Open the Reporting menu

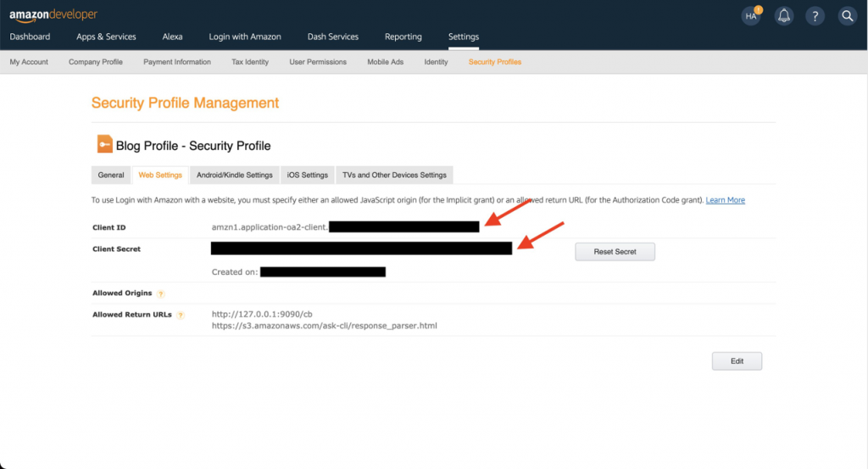coord(403,36)
